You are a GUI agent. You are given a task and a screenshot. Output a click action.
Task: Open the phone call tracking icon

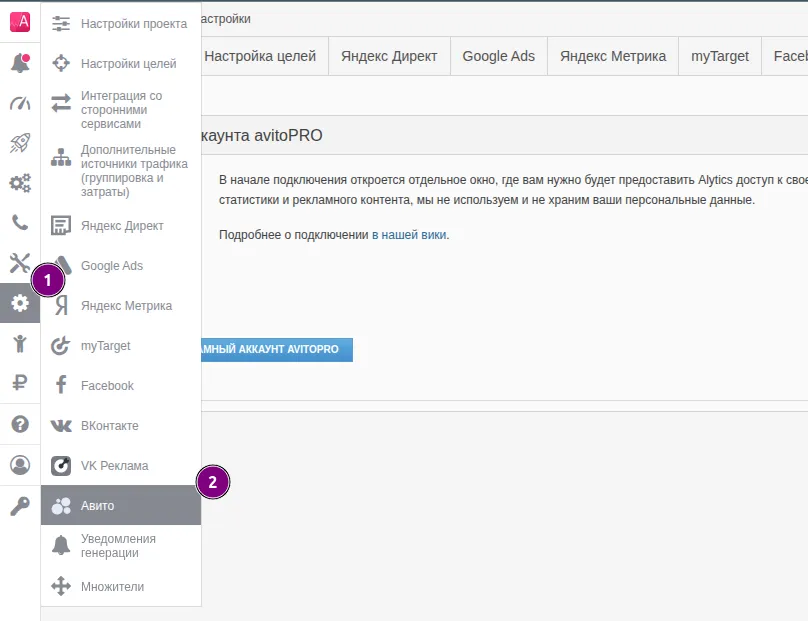pos(20,223)
